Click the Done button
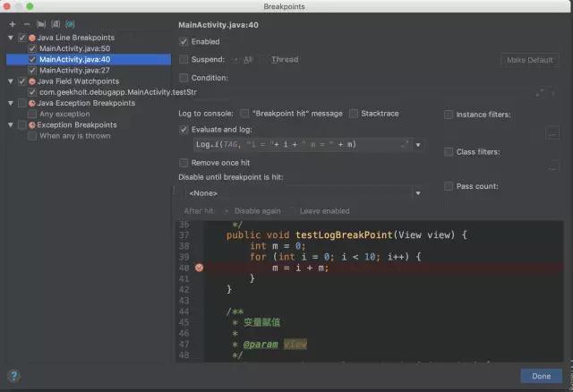This screenshot has height=392, width=573. pos(541,376)
